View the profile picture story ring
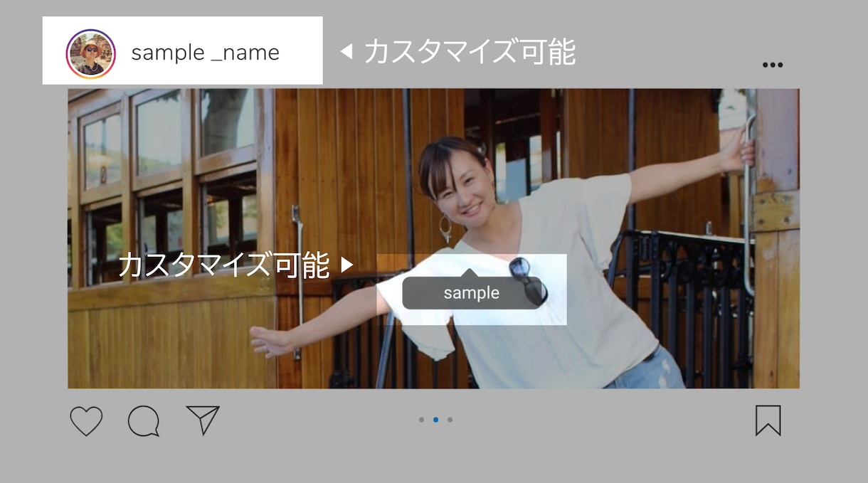The height and width of the screenshot is (483, 868). coord(90,53)
